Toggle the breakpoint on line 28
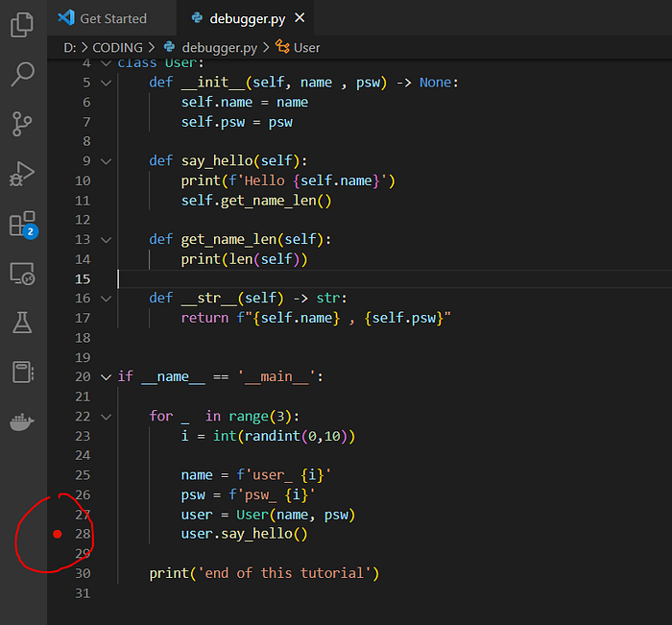672x625 pixels. point(58,534)
